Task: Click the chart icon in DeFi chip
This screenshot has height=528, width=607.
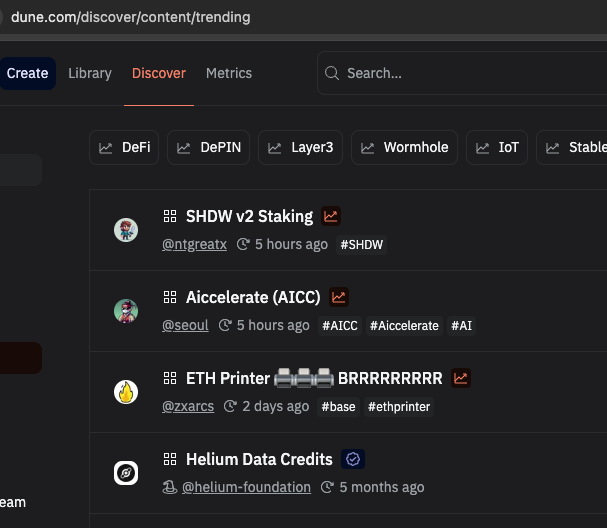Action: click(x=105, y=147)
